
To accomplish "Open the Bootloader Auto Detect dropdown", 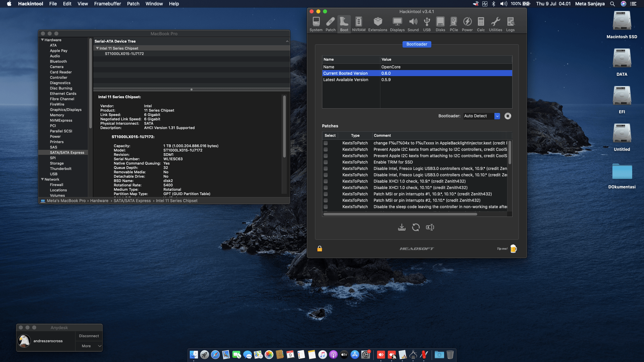I will (x=482, y=116).
